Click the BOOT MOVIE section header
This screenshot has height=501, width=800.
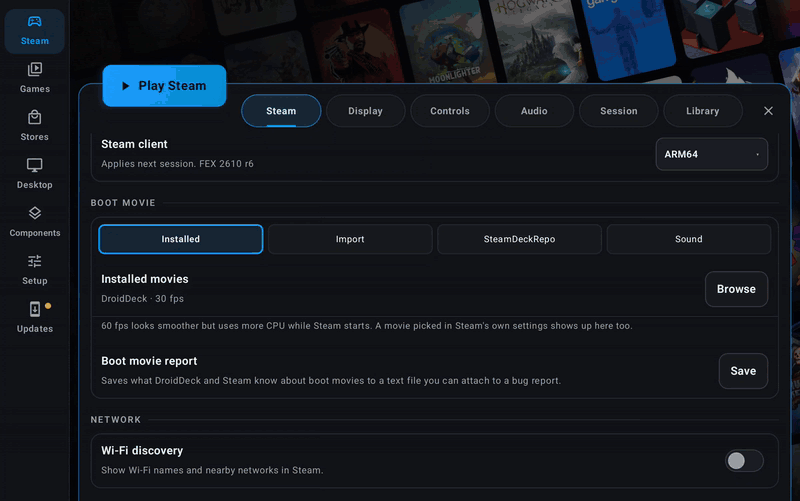point(123,203)
